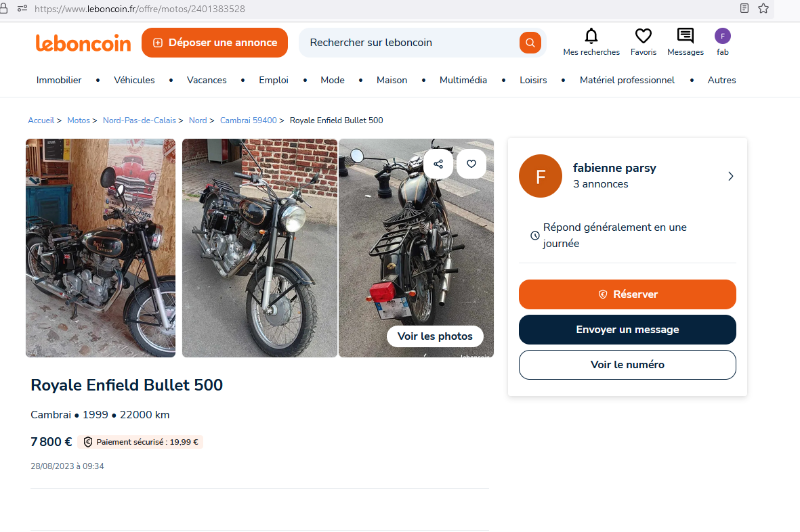Go to Nord-Pas-de-Calais breadcrumb link
The width and height of the screenshot is (800, 532).
[139, 120]
